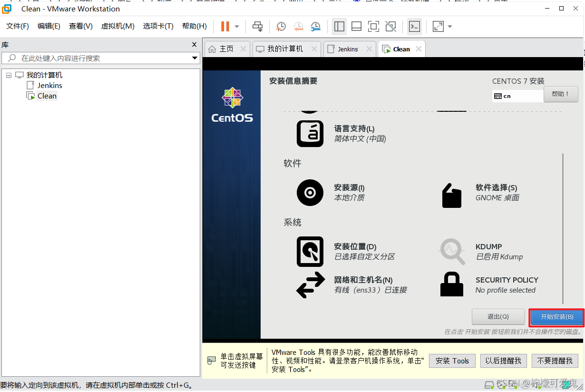Pause the virtual machine with orange icon
The height and width of the screenshot is (392, 585).
point(225,26)
